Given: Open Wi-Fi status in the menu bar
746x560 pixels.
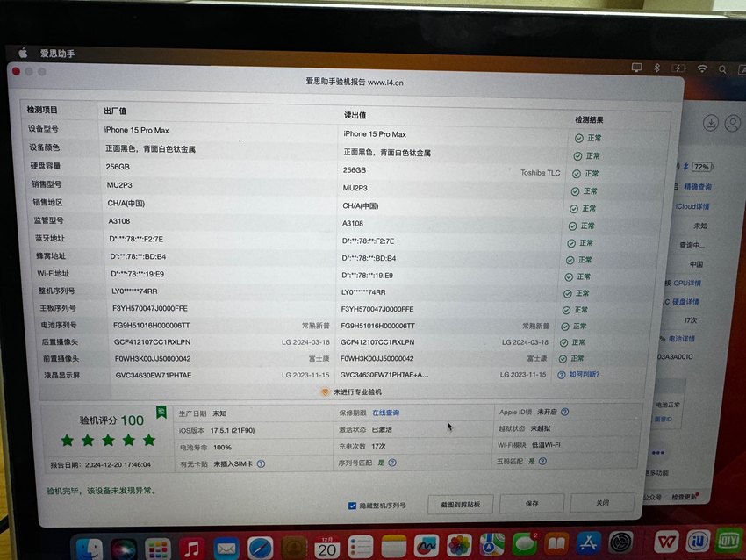Looking at the screenshot, I should click(x=702, y=68).
